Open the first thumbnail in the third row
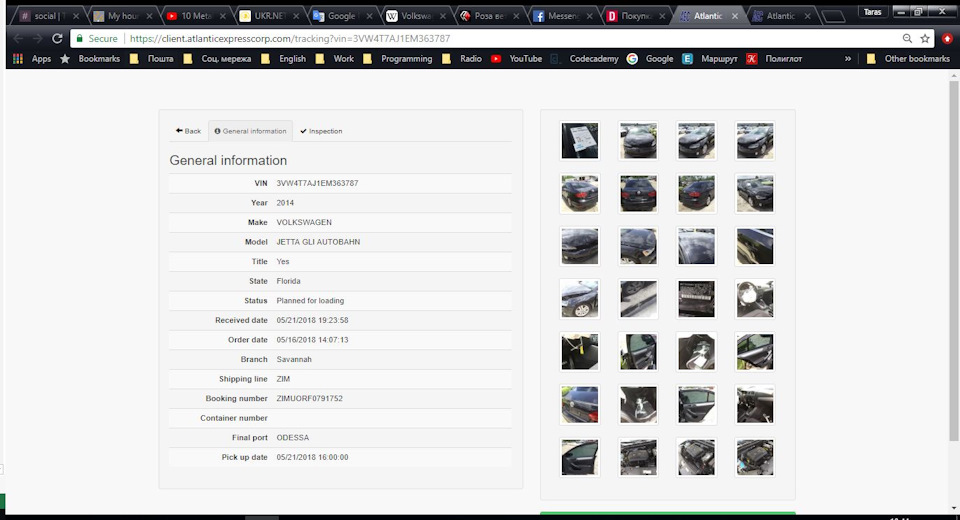960x520 pixels. click(580, 246)
